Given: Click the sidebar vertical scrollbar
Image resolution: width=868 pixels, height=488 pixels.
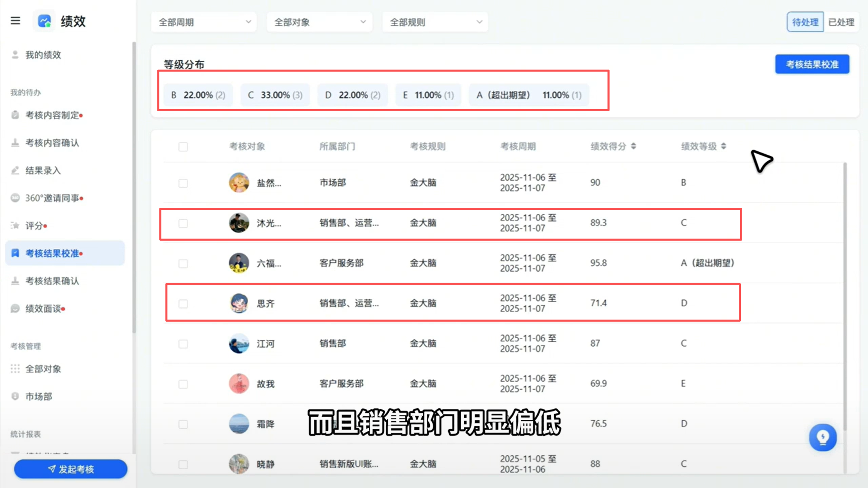Looking at the screenshot, I should 134,188.
